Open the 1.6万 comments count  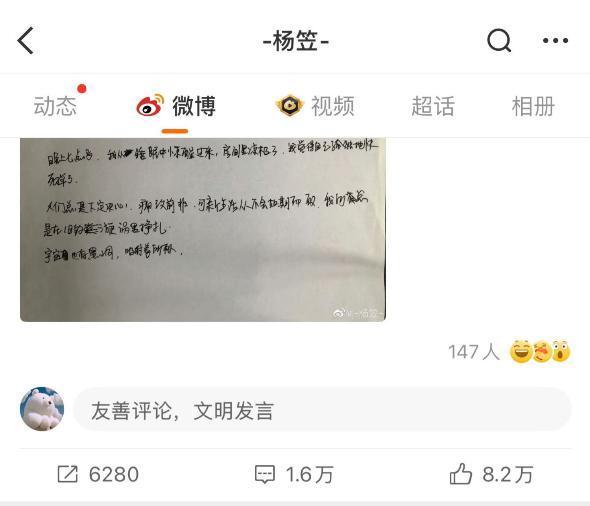point(309,474)
